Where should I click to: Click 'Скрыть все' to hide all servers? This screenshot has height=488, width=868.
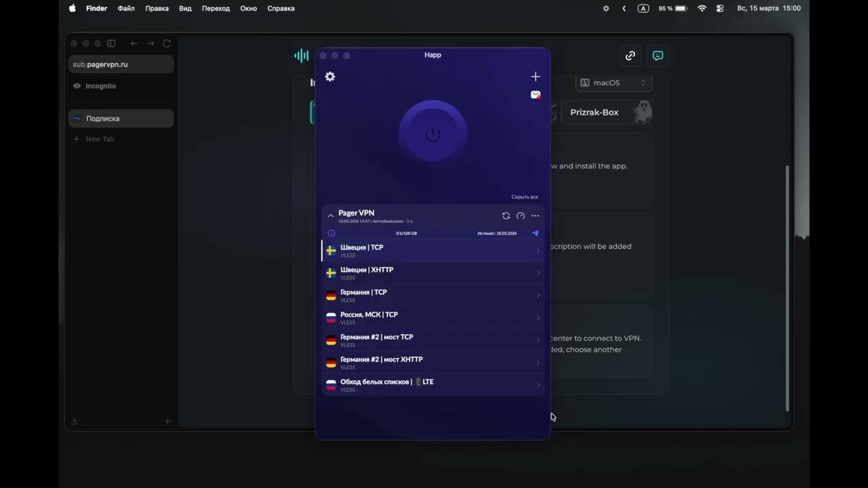pos(525,197)
